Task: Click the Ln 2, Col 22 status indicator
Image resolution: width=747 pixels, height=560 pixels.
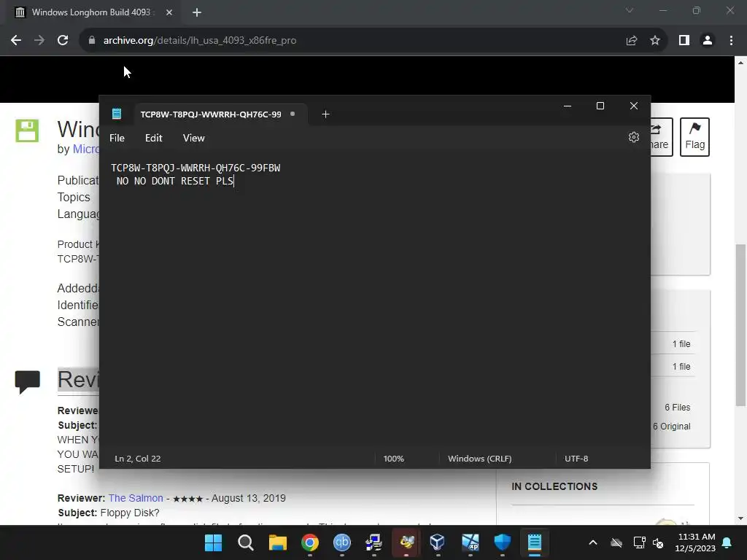Action: click(138, 459)
